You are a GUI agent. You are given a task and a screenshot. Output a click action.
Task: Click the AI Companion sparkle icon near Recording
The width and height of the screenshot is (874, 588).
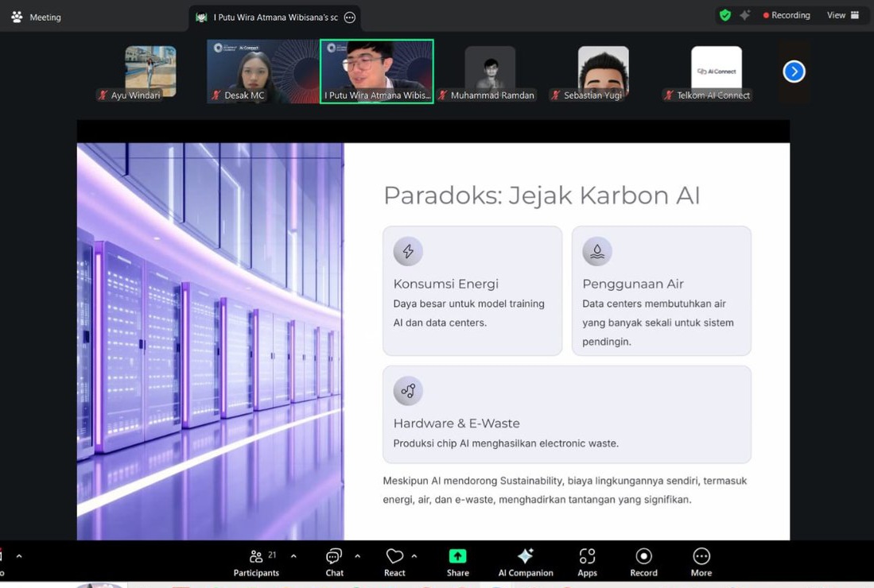click(744, 15)
